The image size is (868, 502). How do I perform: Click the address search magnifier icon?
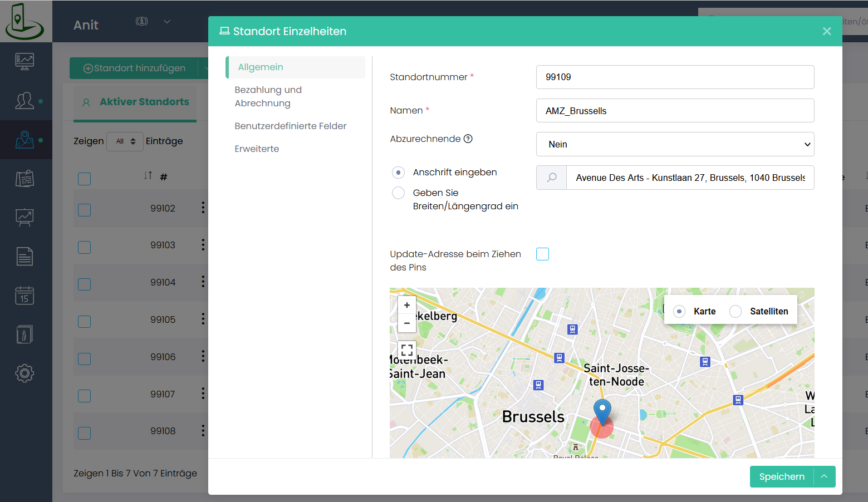click(551, 178)
